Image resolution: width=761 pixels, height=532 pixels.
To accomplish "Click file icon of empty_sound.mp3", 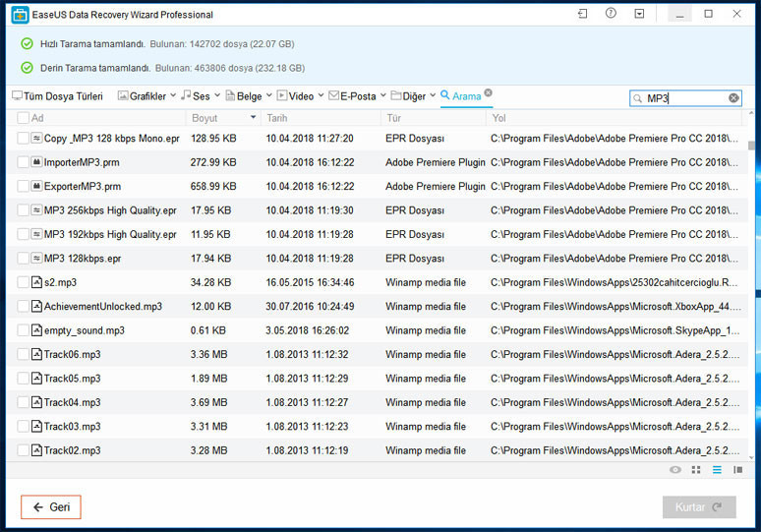I will click(x=36, y=330).
